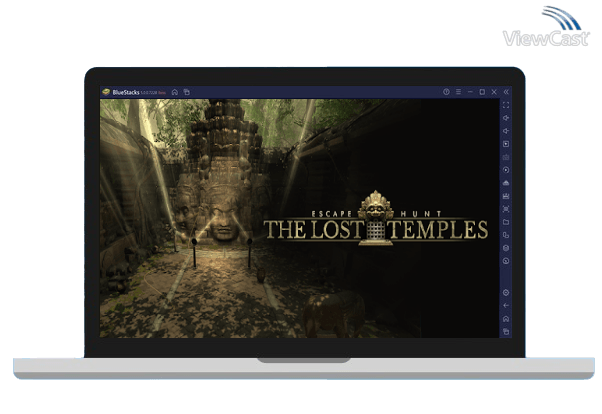Open the Help question-mark icon
The image size is (602, 414).
446,92
